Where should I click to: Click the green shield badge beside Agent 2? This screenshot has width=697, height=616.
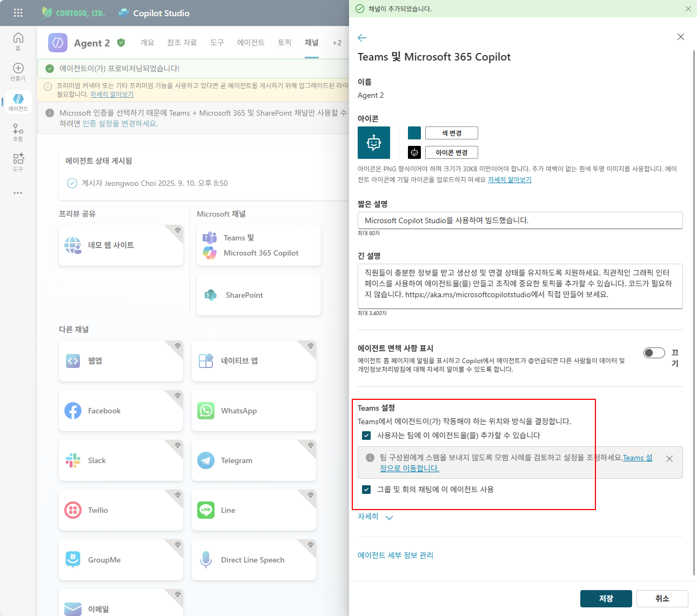coord(121,43)
